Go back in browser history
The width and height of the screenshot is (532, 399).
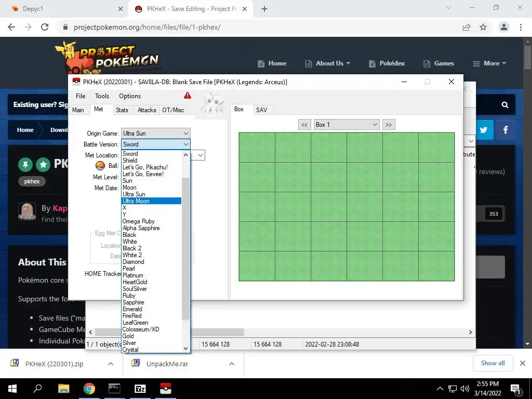[11, 27]
